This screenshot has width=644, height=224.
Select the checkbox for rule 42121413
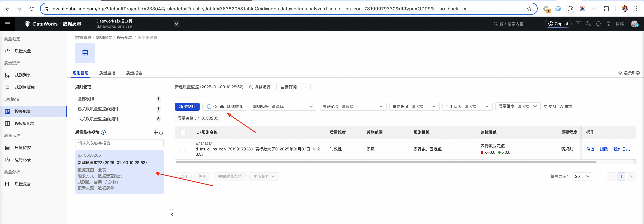coord(183,149)
